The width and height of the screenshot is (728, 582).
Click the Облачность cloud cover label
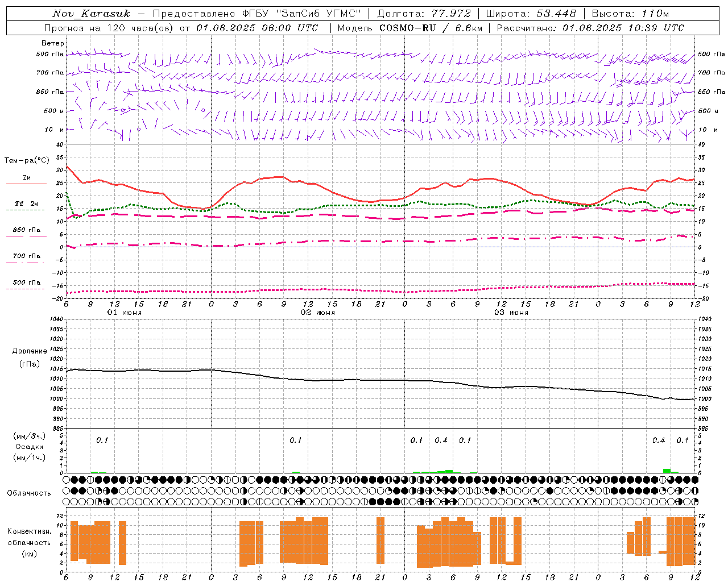(29, 493)
